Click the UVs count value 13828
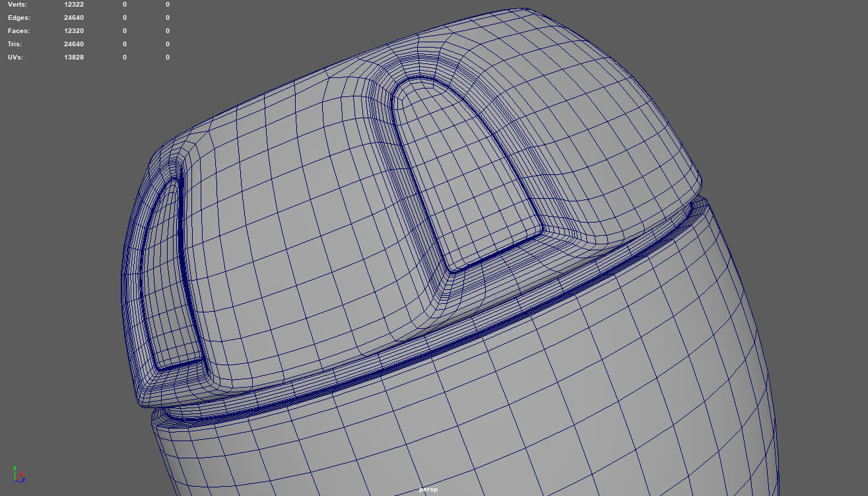Viewport: 868px width, 496px height. tap(74, 57)
